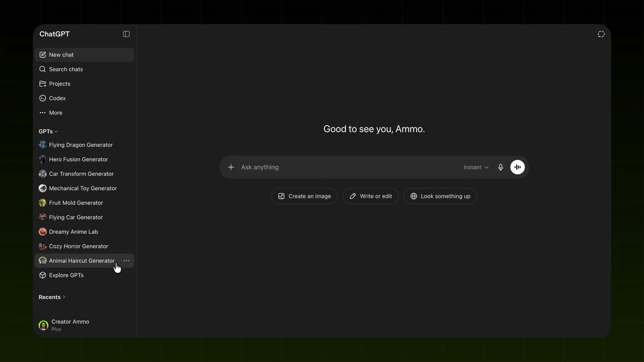Viewport: 644px width, 362px height.
Task: Click the 'Plus' plan label
Action: click(56, 329)
